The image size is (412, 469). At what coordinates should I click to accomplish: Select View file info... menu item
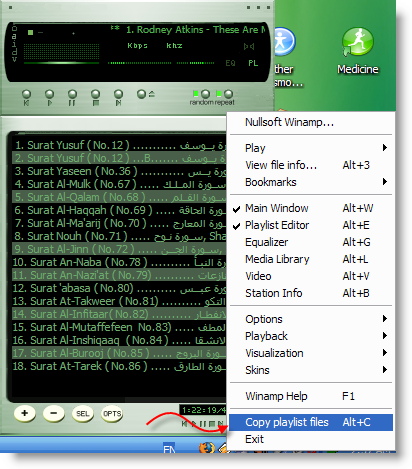coord(311,165)
